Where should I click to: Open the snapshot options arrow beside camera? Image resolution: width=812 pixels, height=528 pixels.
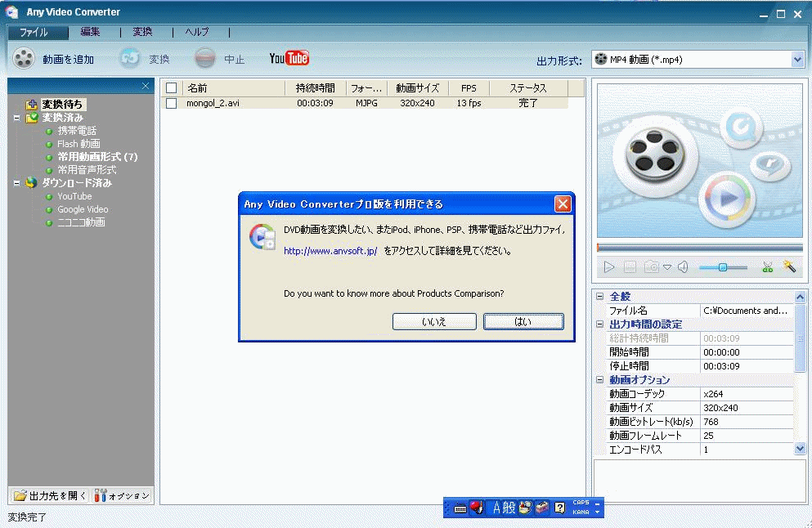coord(667,267)
